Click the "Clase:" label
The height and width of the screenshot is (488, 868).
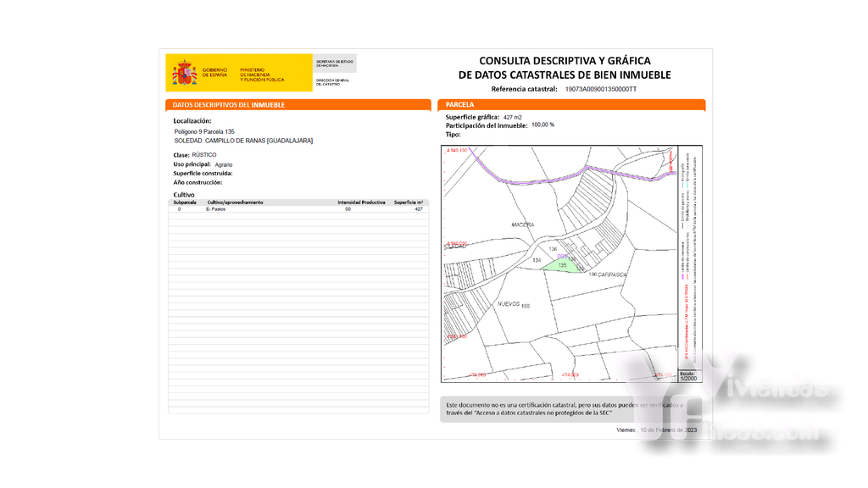pos(181,156)
